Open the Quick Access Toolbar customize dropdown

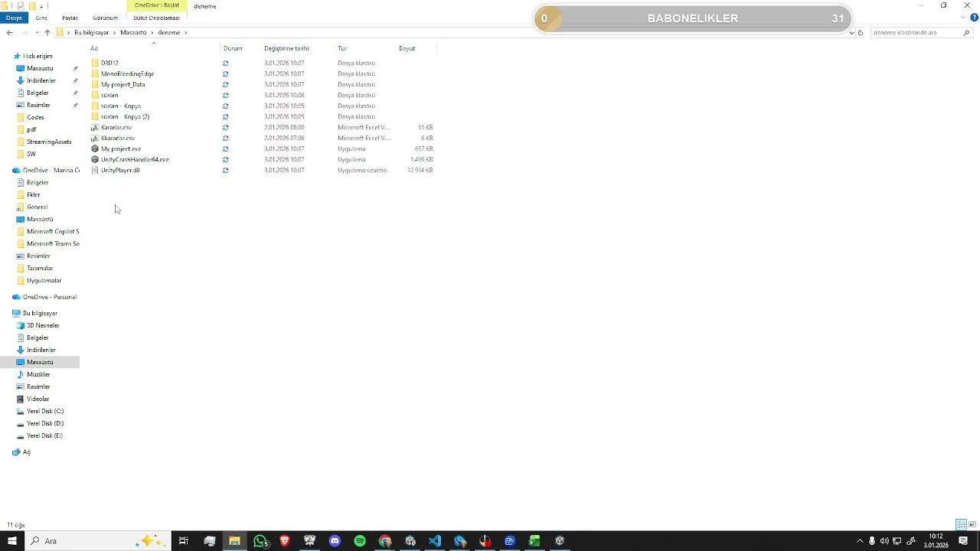[x=41, y=6]
